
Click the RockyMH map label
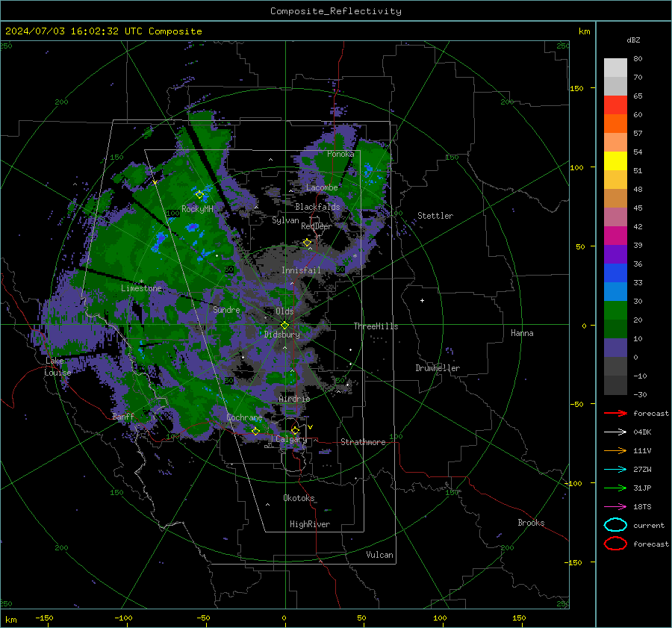click(x=197, y=209)
